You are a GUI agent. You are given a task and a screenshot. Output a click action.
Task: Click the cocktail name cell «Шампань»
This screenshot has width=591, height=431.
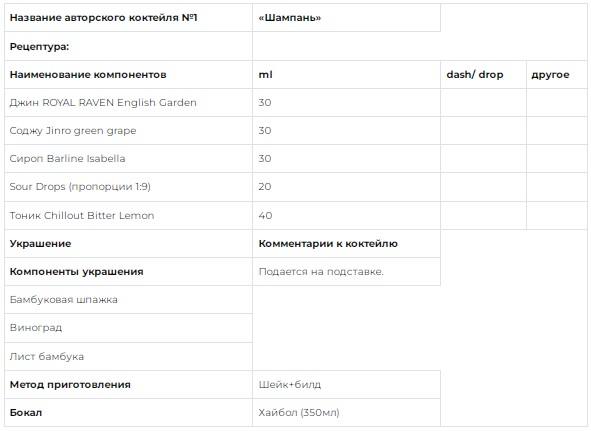tap(346, 18)
